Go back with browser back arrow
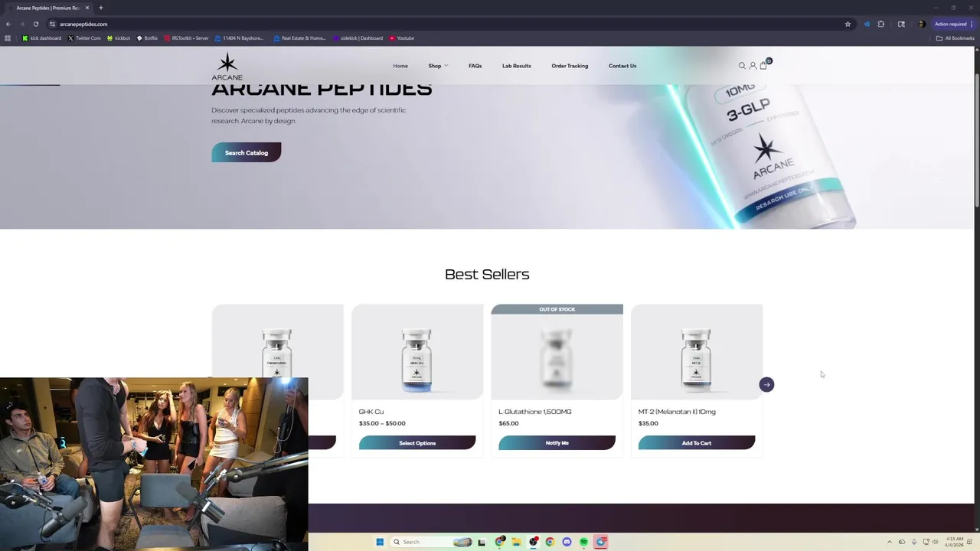 click(8, 24)
